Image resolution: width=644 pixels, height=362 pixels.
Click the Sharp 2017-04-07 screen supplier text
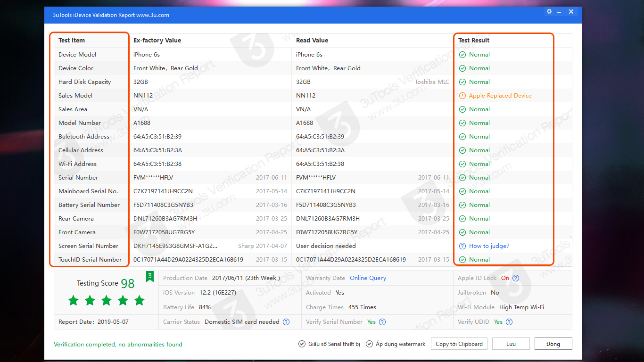pyautogui.click(x=263, y=246)
